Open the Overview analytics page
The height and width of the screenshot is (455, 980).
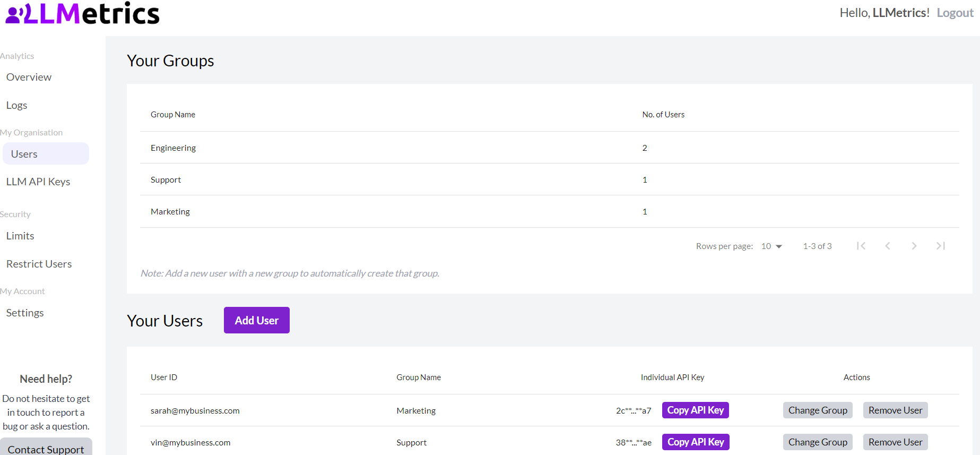click(29, 78)
